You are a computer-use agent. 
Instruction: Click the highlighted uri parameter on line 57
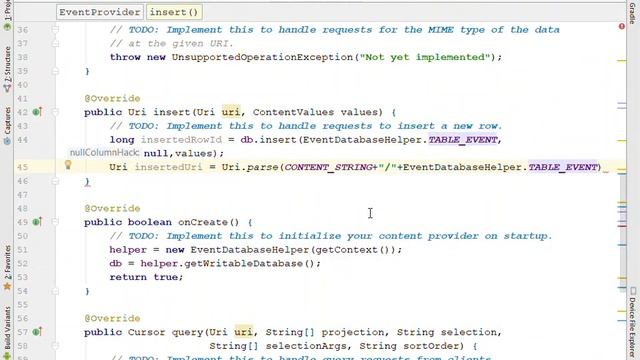244,332
